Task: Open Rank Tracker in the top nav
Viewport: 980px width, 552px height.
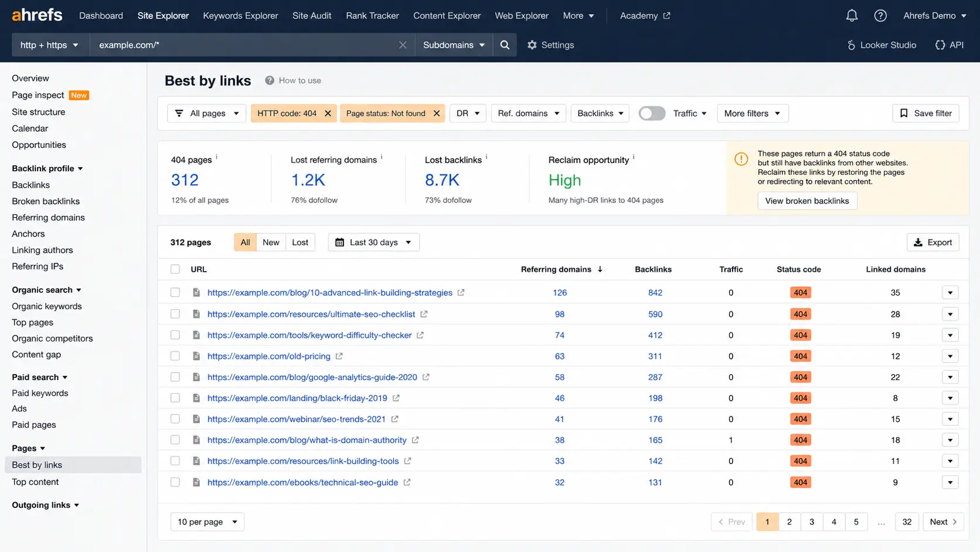Action: pyautogui.click(x=372, y=16)
